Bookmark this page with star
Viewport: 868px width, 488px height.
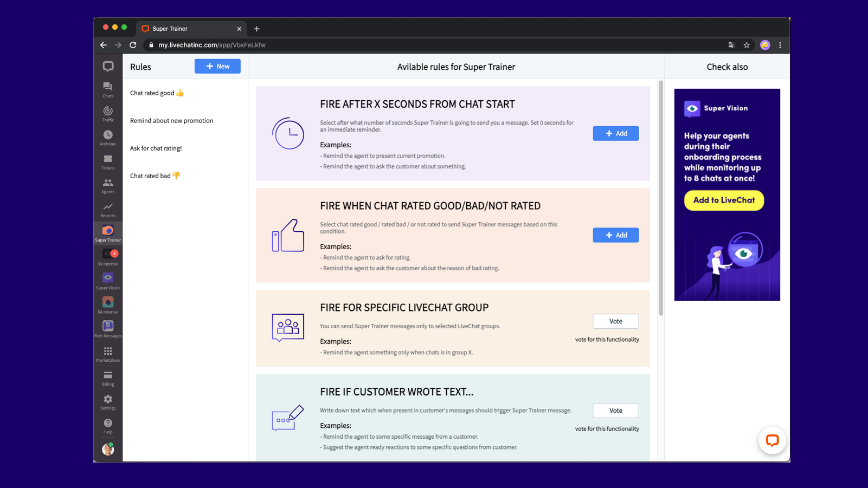747,45
